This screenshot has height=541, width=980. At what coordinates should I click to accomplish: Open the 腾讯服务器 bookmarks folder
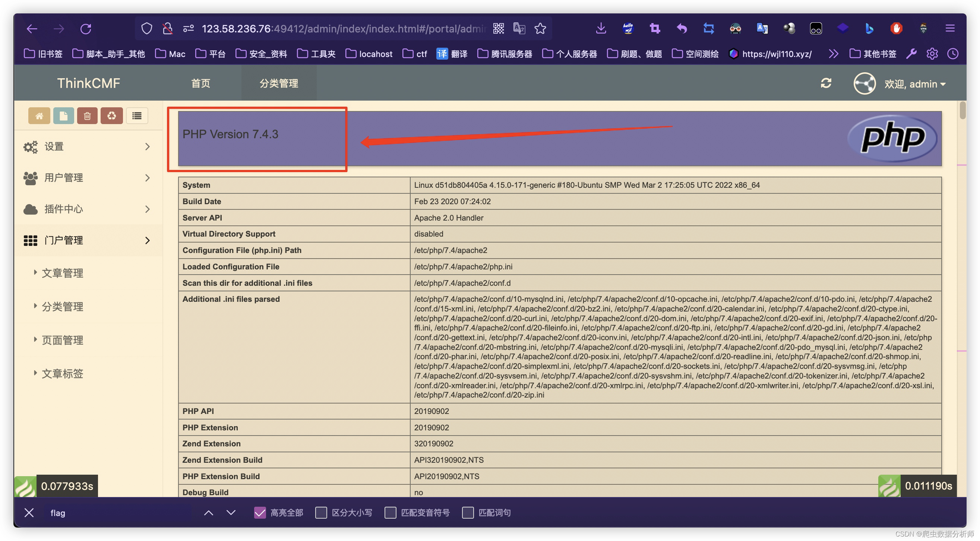[505, 54]
